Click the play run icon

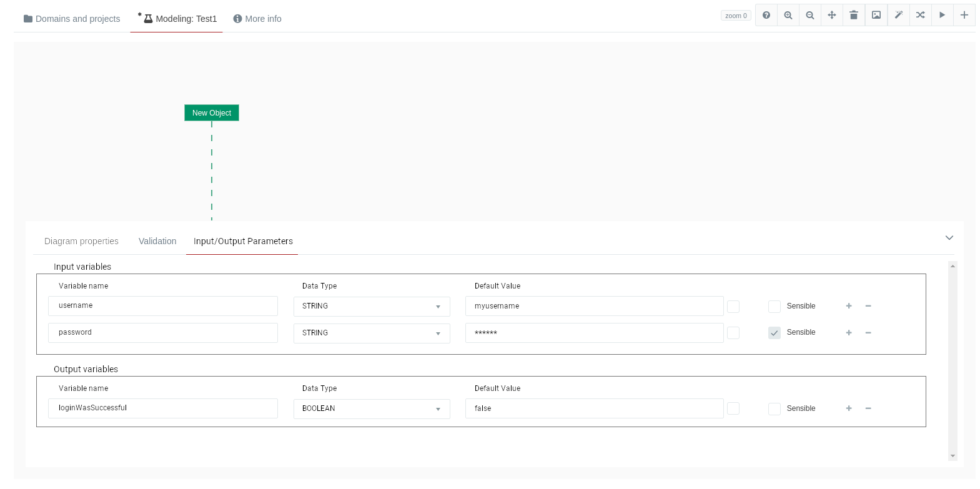click(x=943, y=15)
